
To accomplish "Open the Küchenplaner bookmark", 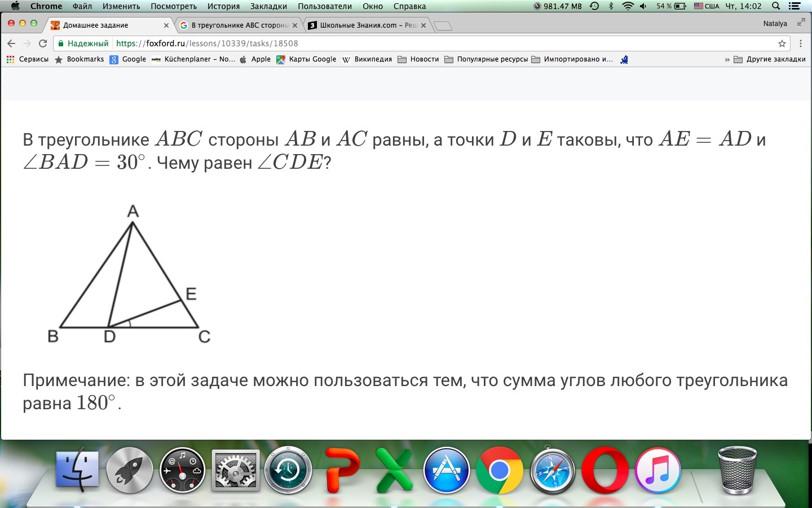I will pos(193,59).
